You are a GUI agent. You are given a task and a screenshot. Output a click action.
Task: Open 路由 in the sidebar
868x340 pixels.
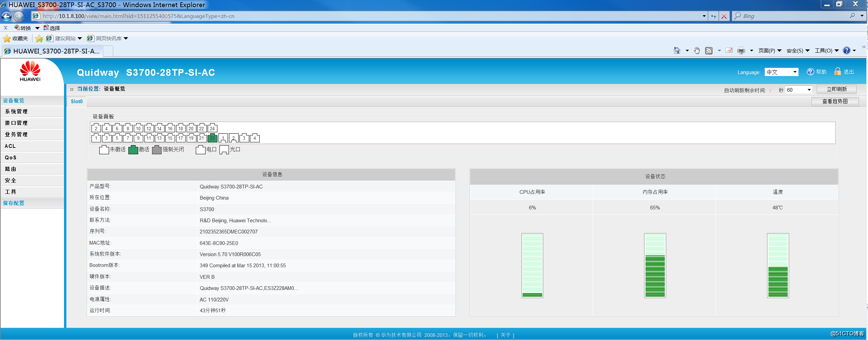(32, 169)
